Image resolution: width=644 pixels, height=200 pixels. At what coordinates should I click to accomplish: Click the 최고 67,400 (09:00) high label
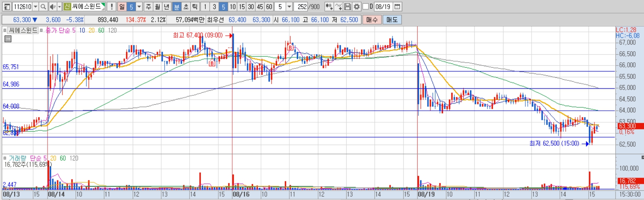198,35
